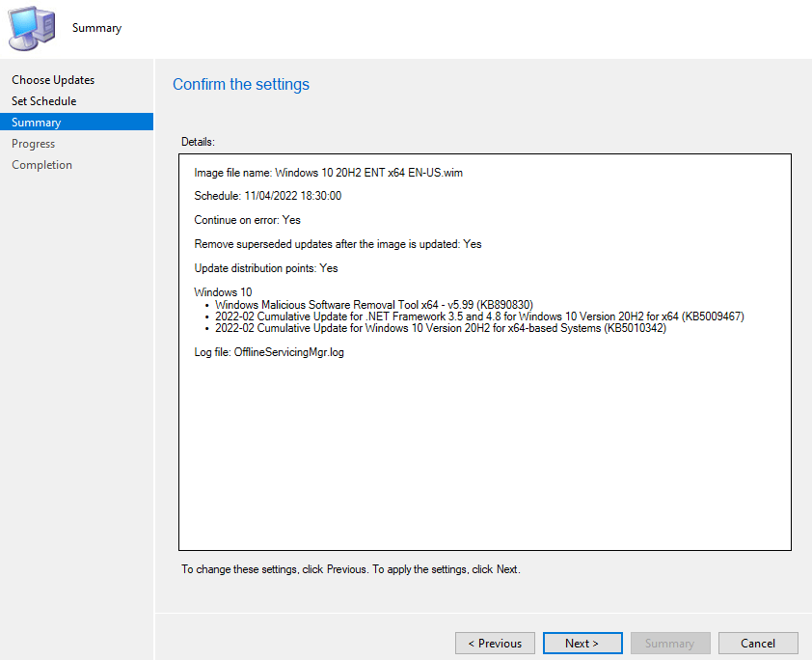
Task: Select the .NET Framework KB5009467 update entry
Action: point(479,316)
